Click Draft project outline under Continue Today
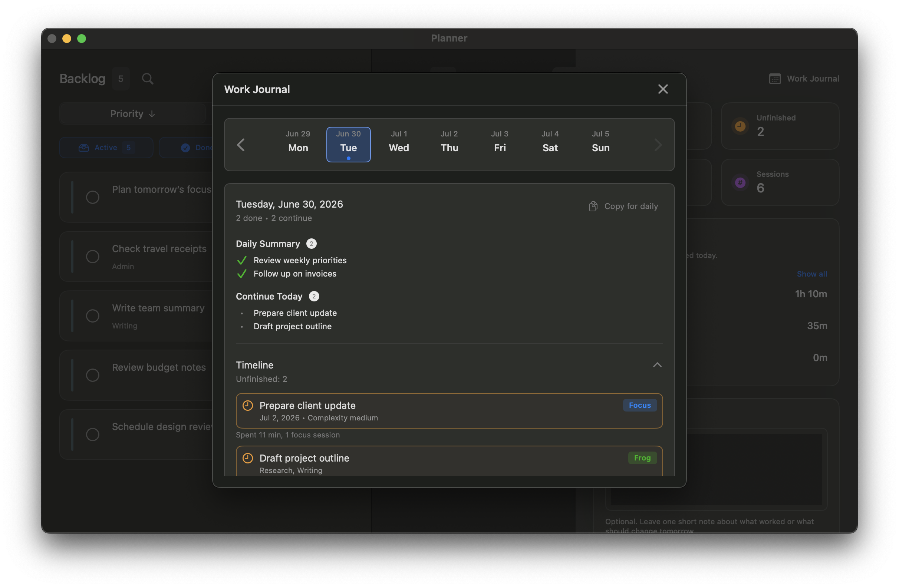This screenshot has width=899, height=588. [x=292, y=326]
